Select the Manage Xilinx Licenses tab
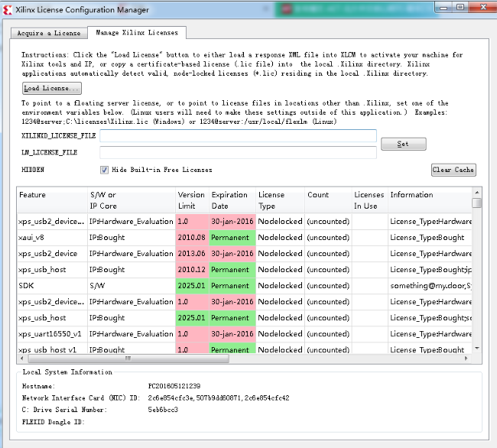Image resolution: width=497 pixels, height=448 pixels. [137, 33]
